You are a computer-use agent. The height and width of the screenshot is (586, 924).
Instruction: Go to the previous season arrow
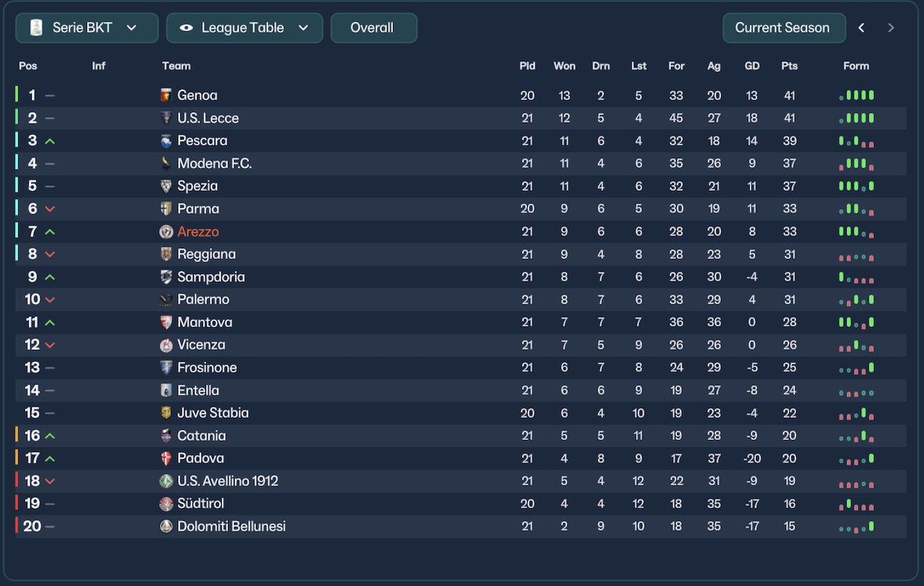click(861, 28)
